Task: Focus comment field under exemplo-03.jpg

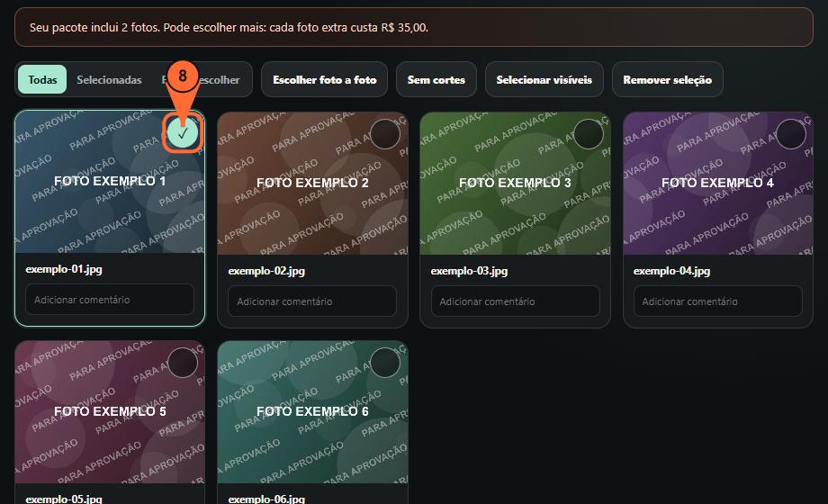Action: 515,301
